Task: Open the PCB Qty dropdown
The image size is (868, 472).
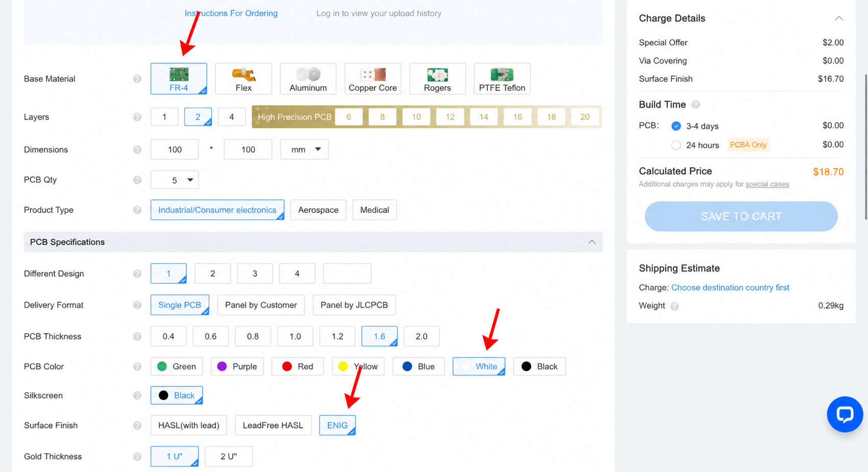Action: (x=175, y=180)
